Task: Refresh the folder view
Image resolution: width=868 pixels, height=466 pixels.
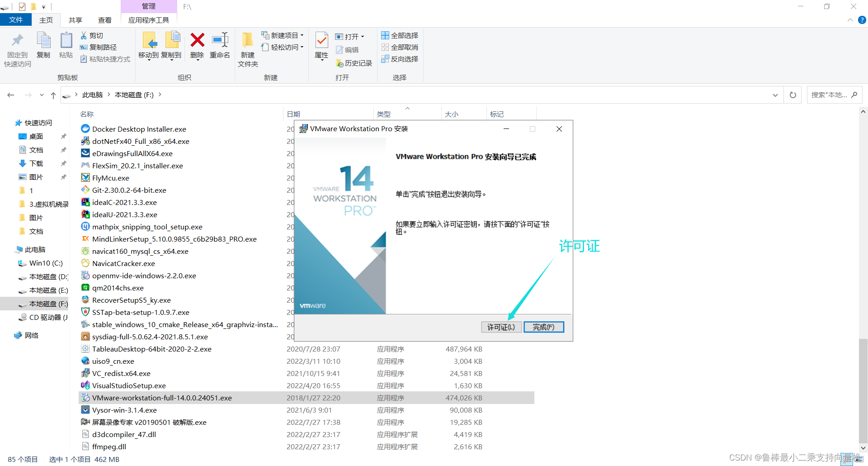Action: pyautogui.click(x=793, y=95)
